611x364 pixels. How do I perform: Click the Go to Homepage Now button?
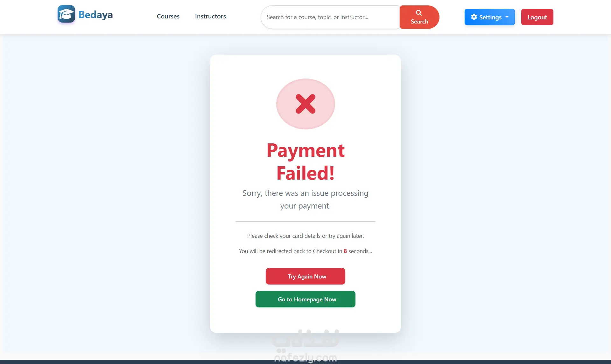pyautogui.click(x=305, y=299)
